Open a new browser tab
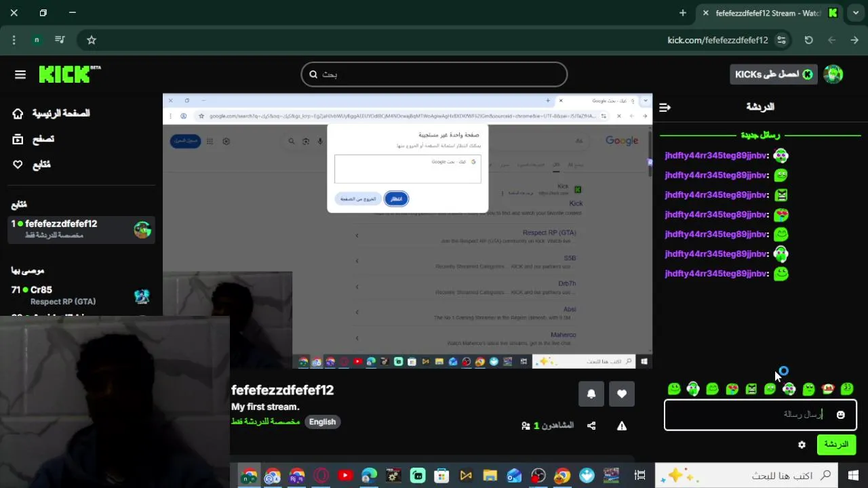This screenshot has width=868, height=488. pos(683,13)
